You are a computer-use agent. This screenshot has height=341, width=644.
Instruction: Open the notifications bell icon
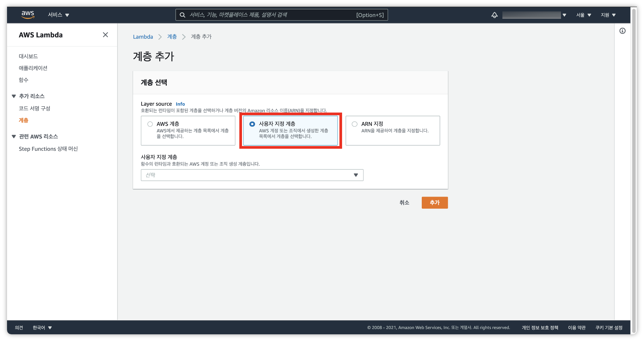click(x=494, y=15)
